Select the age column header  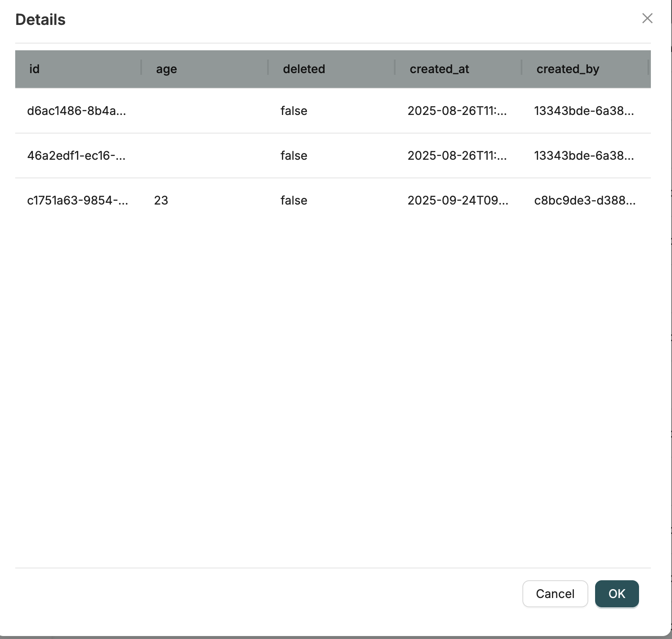(205, 69)
